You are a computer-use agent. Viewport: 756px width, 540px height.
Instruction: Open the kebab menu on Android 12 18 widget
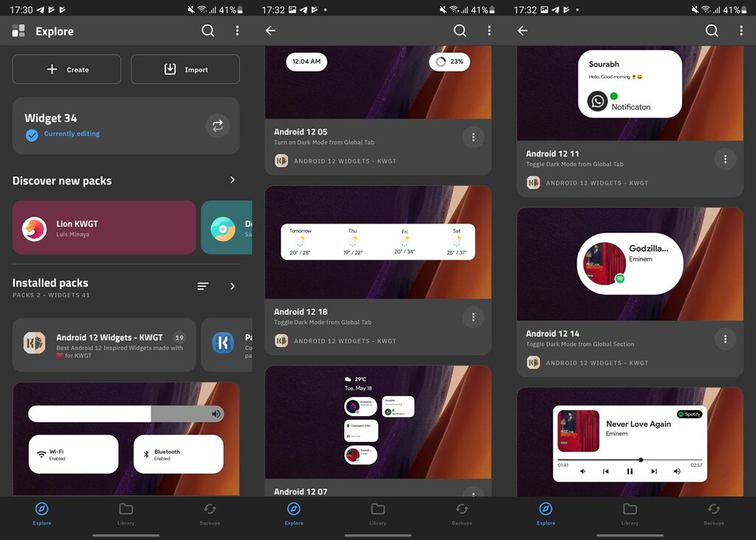[x=473, y=316]
